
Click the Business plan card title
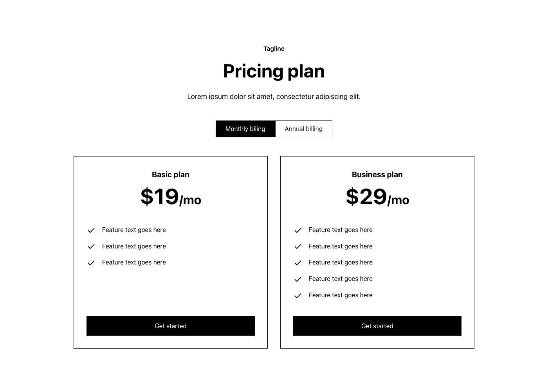pyautogui.click(x=377, y=175)
